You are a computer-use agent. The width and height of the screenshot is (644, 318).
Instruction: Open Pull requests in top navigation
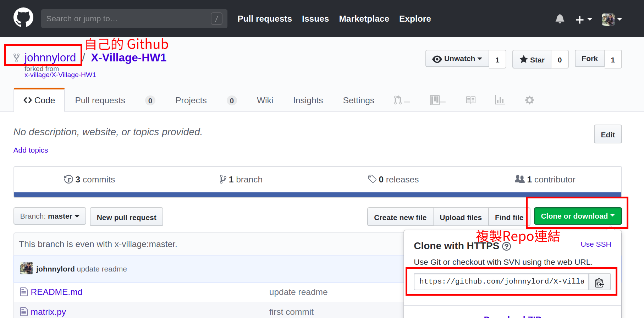click(x=265, y=19)
